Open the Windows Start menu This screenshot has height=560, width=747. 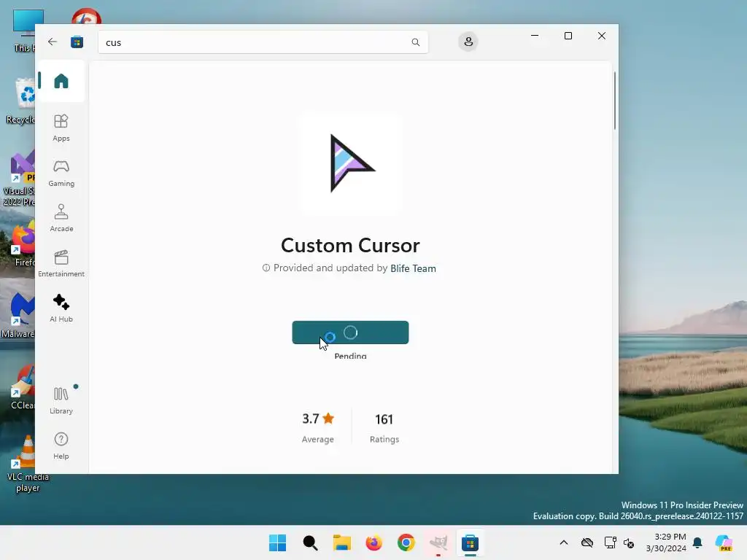(278, 542)
